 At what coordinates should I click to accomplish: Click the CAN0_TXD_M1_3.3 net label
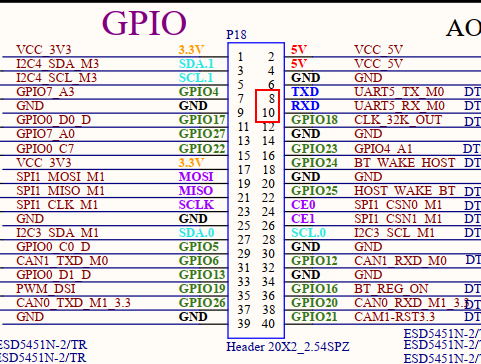(73, 303)
